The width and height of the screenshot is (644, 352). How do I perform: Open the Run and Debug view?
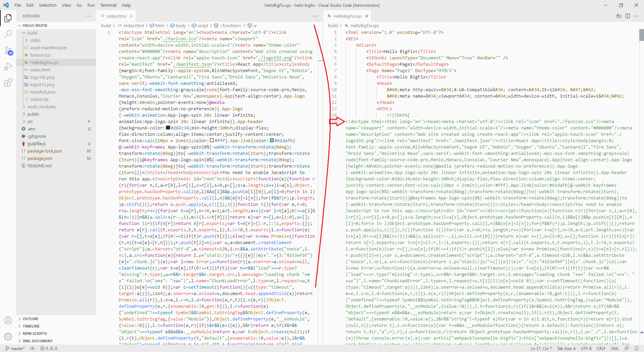click(8, 66)
